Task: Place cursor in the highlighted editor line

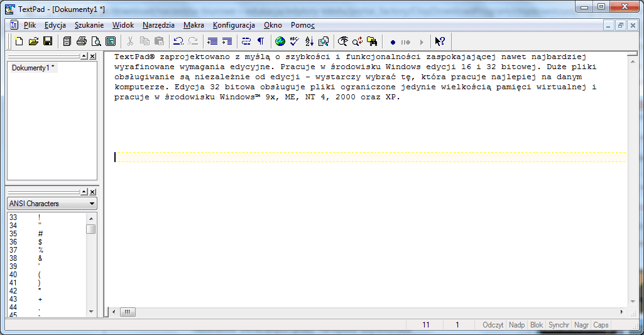Action: click(369, 157)
